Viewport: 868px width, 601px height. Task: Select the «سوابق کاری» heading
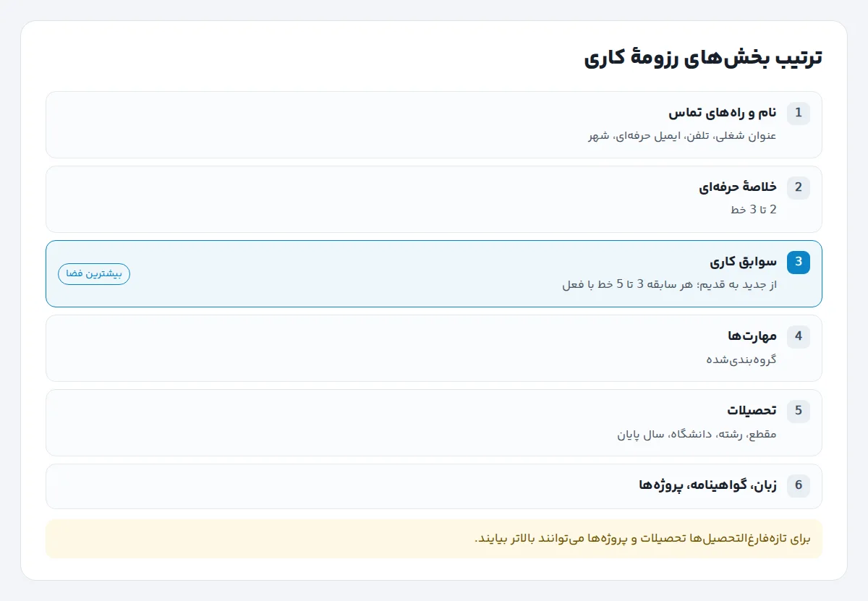click(x=744, y=262)
